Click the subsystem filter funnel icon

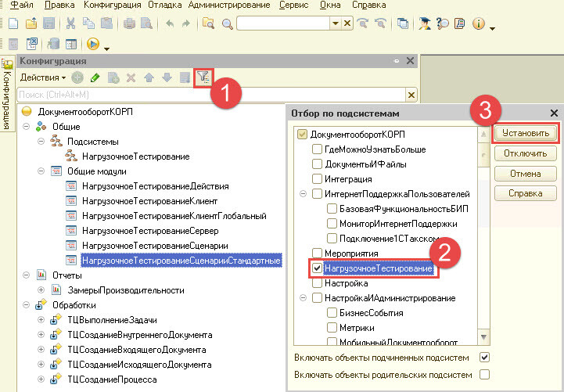tap(203, 77)
